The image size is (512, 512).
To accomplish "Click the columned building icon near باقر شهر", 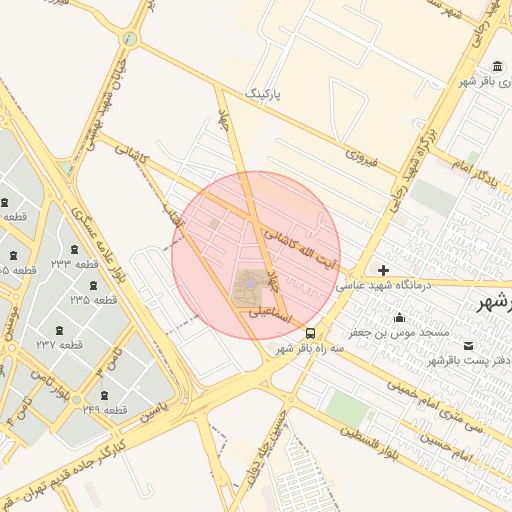I will (497, 66).
